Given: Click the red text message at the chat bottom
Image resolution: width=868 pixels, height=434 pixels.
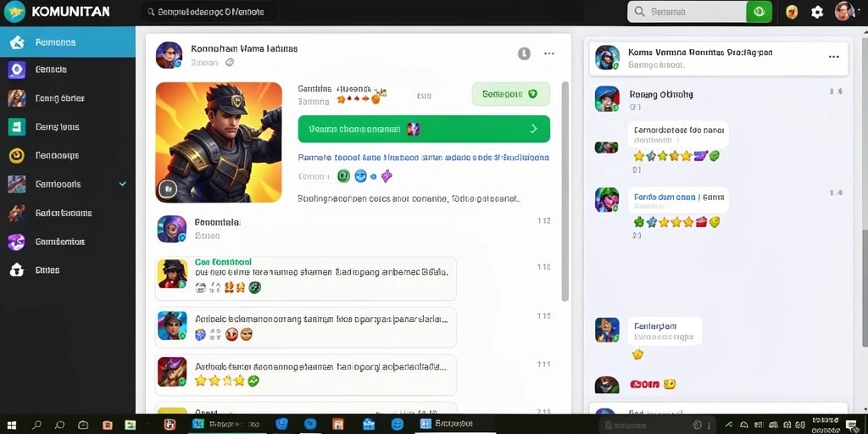Looking at the screenshot, I should click(x=645, y=384).
